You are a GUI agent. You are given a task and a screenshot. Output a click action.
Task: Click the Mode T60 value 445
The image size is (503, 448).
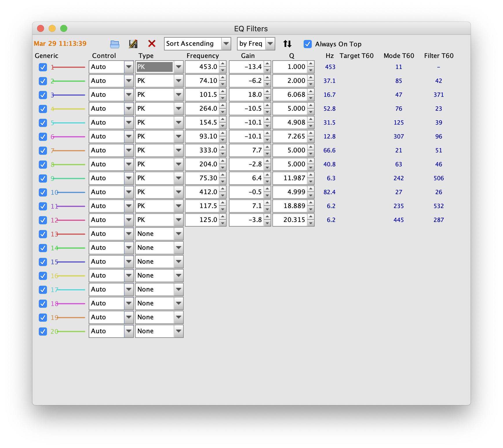click(x=399, y=220)
